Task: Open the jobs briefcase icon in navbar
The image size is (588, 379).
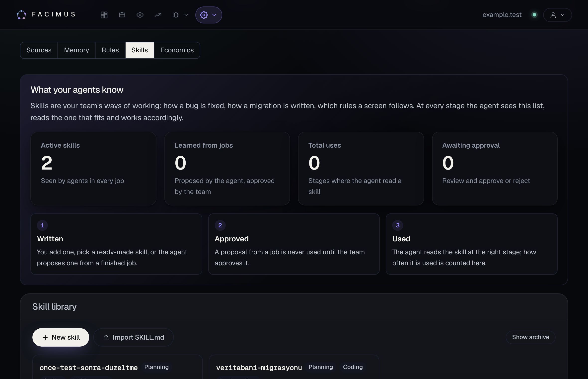Action: click(x=122, y=15)
